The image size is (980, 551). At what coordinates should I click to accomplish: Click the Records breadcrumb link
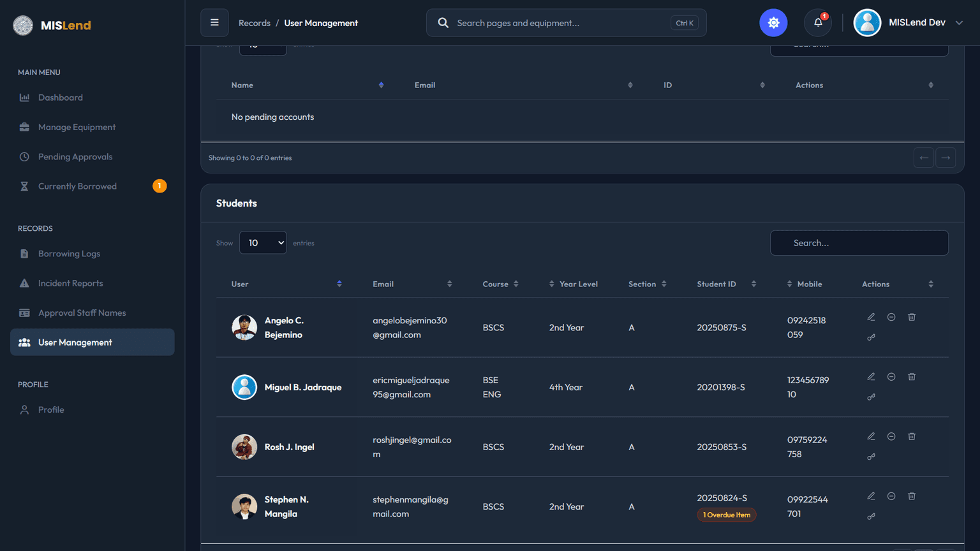(x=255, y=23)
